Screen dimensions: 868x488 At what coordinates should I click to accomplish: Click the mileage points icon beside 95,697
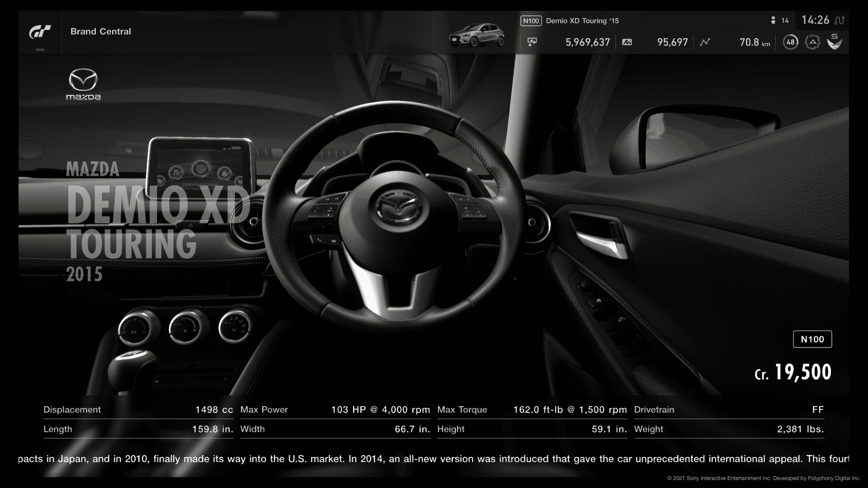[627, 42]
